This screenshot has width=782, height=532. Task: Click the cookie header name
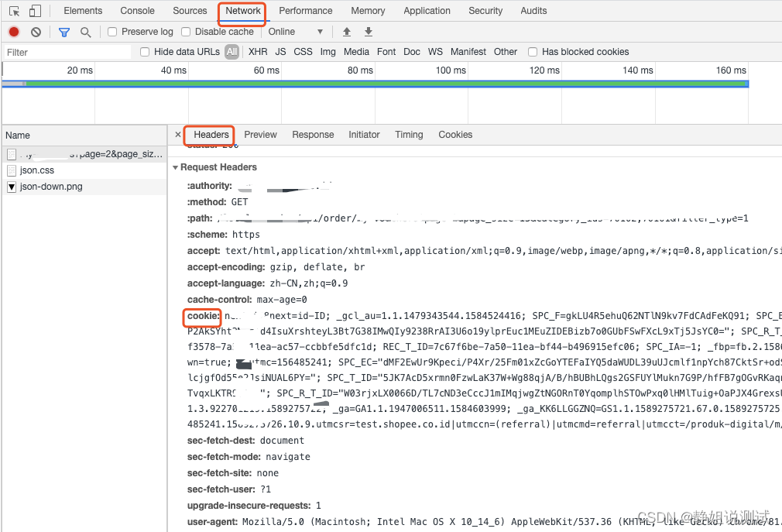(x=204, y=316)
